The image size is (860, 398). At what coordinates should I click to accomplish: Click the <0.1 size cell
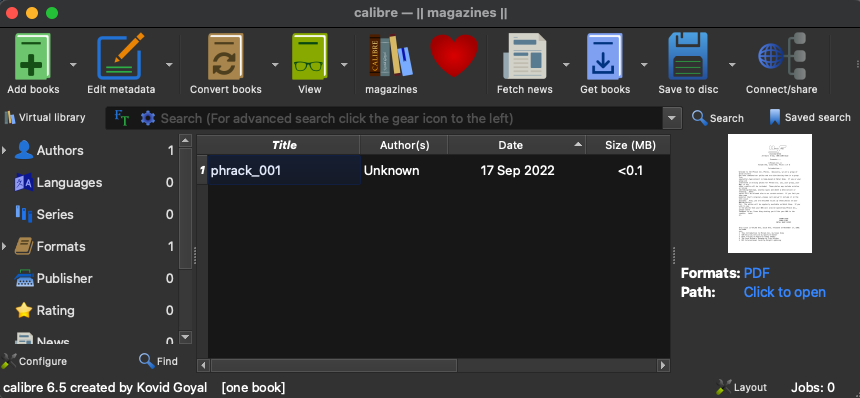(630, 170)
